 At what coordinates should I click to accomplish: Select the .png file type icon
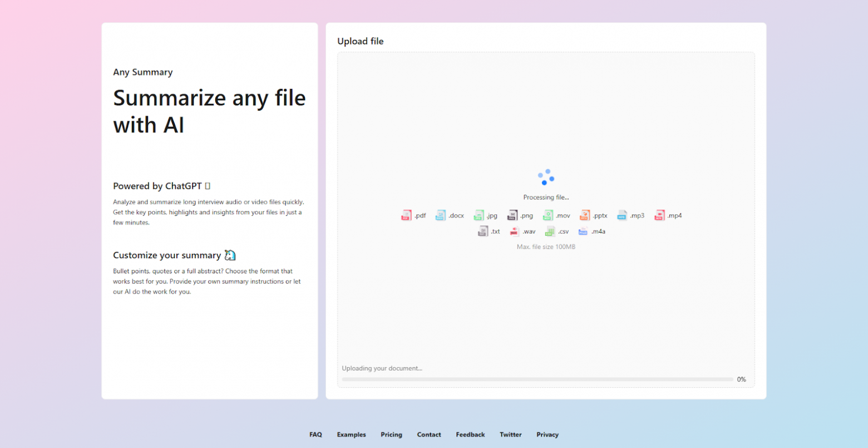click(x=512, y=215)
